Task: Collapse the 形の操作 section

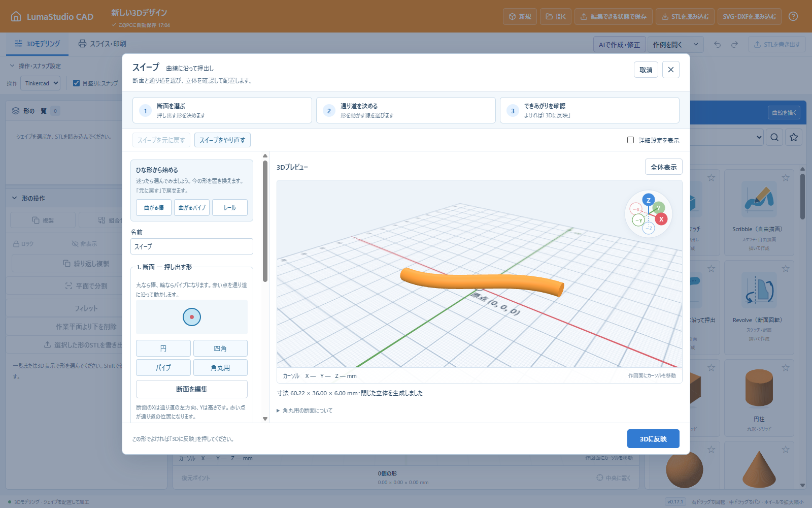Action: (14, 198)
